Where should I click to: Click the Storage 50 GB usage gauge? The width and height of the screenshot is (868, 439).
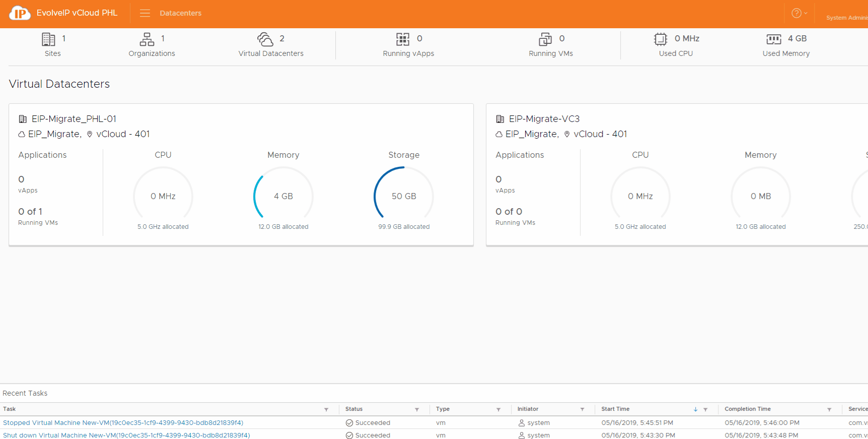click(404, 197)
